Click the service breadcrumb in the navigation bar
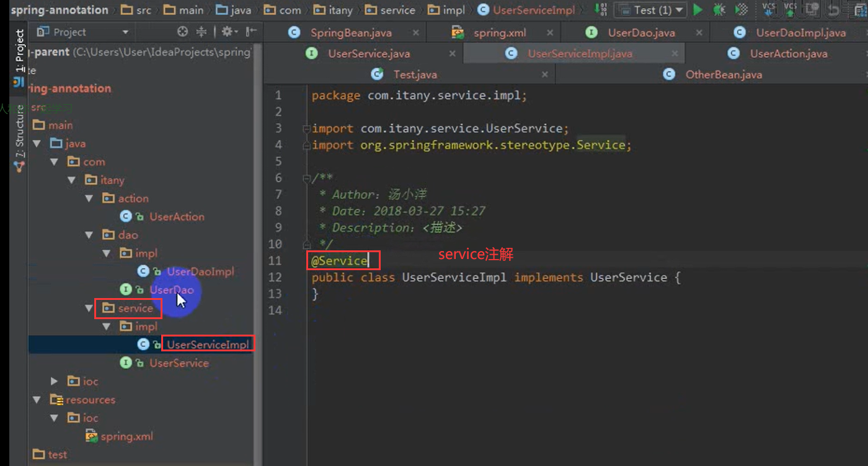This screenshot has height=466, width=868. (x=391, y=10)
